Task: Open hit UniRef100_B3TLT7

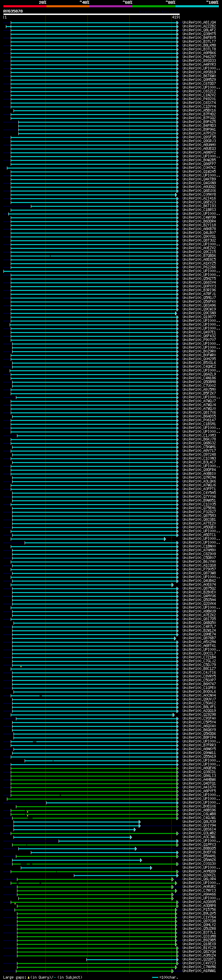Action: point(199,41)
